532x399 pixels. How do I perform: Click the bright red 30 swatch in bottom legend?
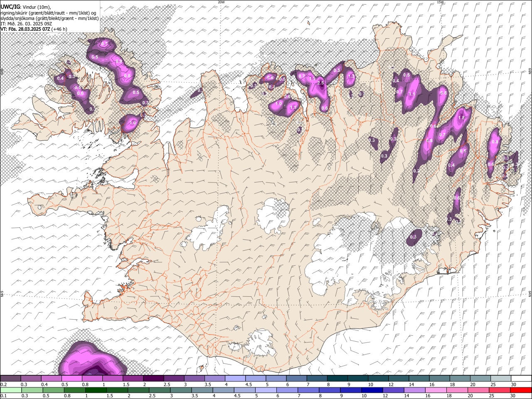(x=520, y=390)
